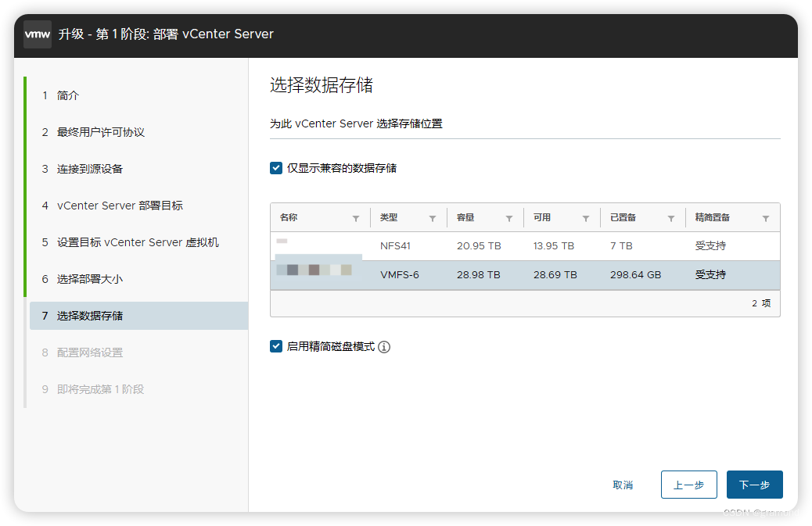Sort by the 精简置备 column header

point(713,217)
